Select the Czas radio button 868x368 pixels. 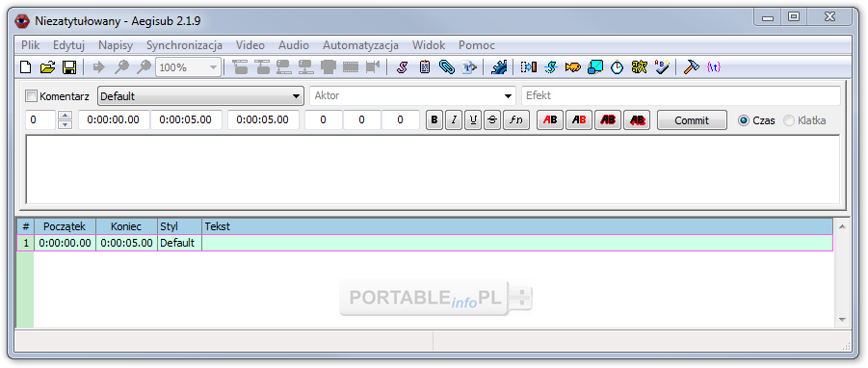744,120
